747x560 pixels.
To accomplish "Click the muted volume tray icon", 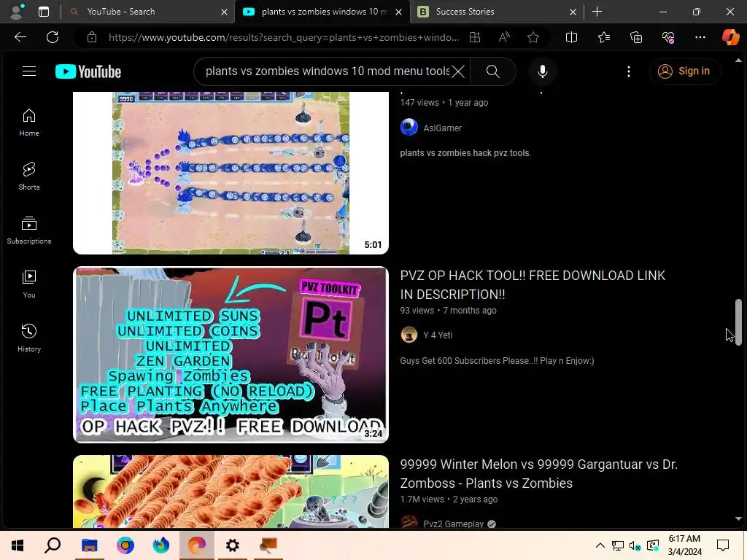I will pos(635,545).
